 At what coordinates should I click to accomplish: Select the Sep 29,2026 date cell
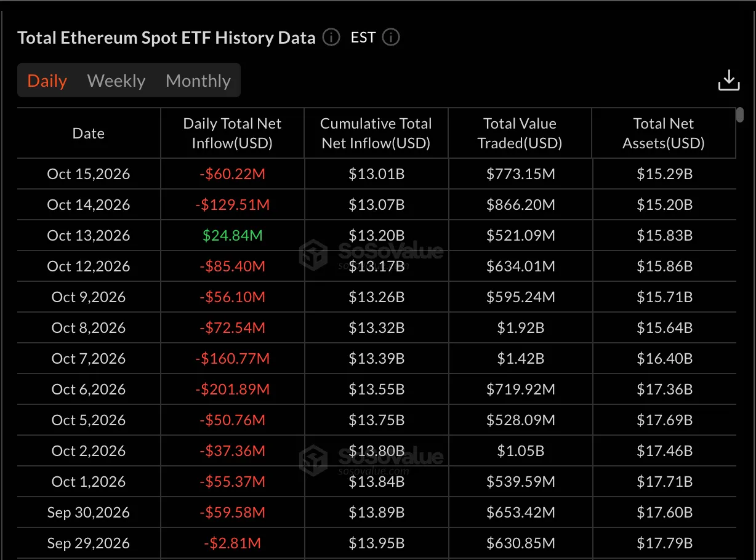coord(89,543)
